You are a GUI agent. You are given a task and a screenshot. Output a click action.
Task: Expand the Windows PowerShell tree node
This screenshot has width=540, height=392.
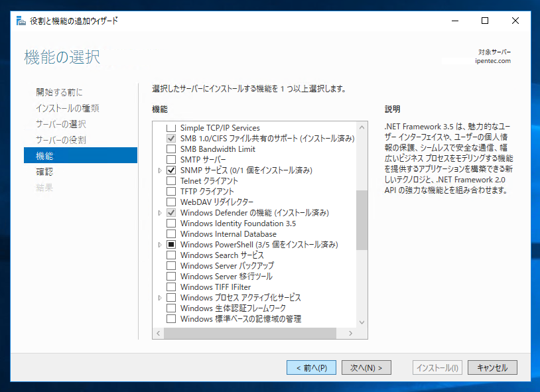tap(159, 245)
